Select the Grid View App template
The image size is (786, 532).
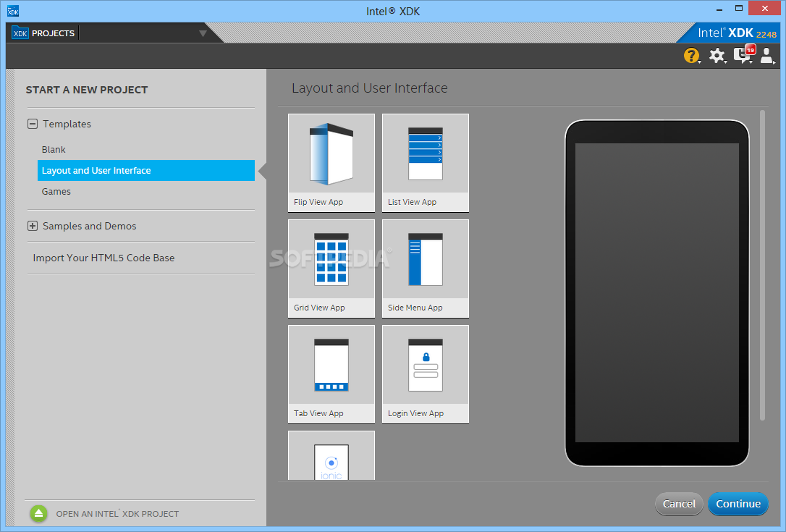coord(331,269)
